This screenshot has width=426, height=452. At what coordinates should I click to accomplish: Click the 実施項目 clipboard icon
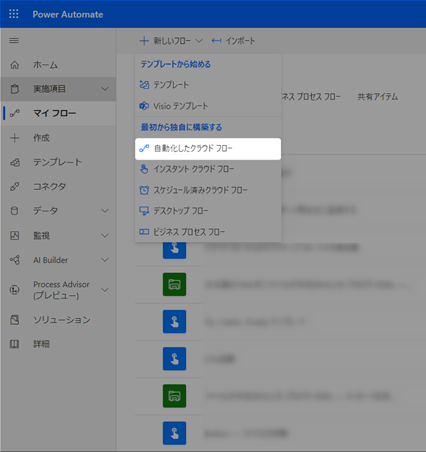tap(15, 89)
